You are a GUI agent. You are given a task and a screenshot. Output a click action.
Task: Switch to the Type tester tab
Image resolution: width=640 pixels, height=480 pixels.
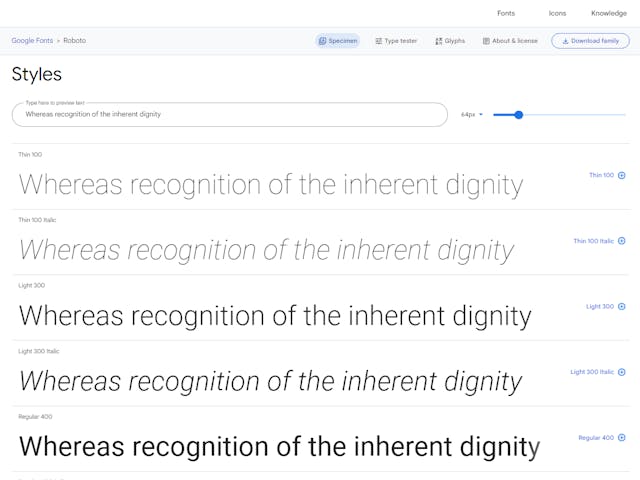tap(396, 41)
